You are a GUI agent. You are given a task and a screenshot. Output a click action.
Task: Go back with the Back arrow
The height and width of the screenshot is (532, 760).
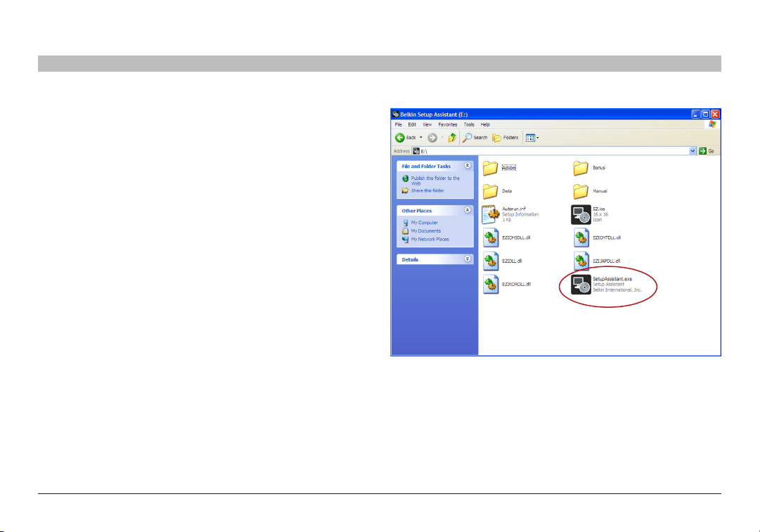(x=400, y=138)
